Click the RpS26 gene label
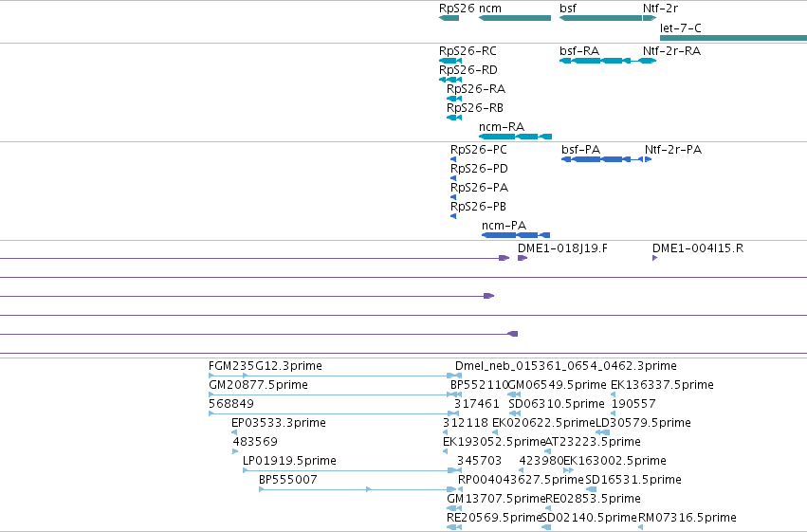This screenshot has height=532, width=807. pyautogui.click(x=456, y=9)
